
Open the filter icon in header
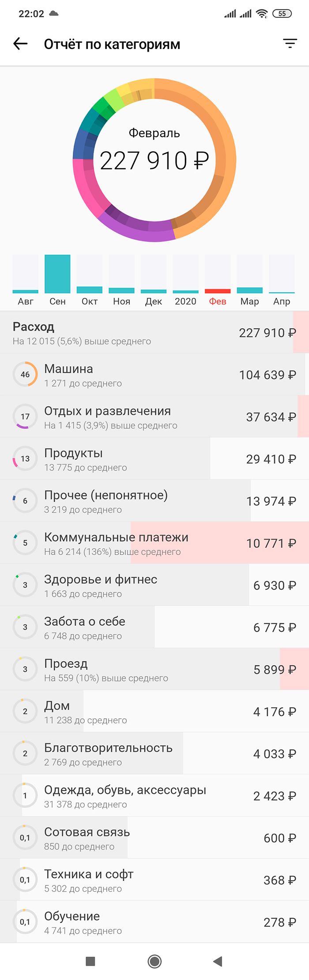click(290, 43)
